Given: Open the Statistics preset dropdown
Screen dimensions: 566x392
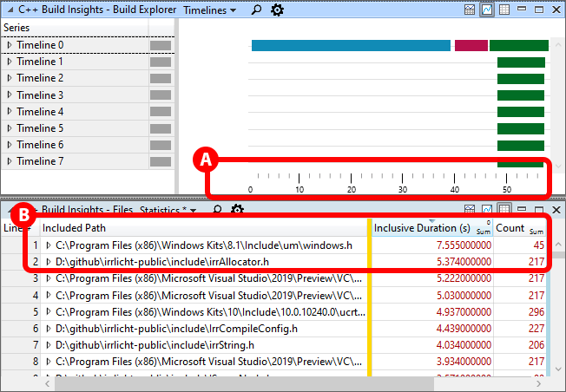Looking at the screenshot, I should [168, 210].
